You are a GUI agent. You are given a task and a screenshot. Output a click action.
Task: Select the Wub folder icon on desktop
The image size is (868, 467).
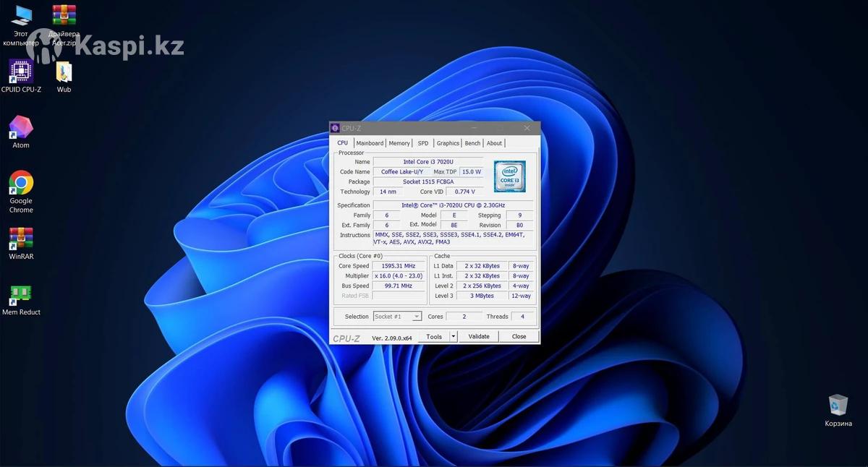(64, 72)
